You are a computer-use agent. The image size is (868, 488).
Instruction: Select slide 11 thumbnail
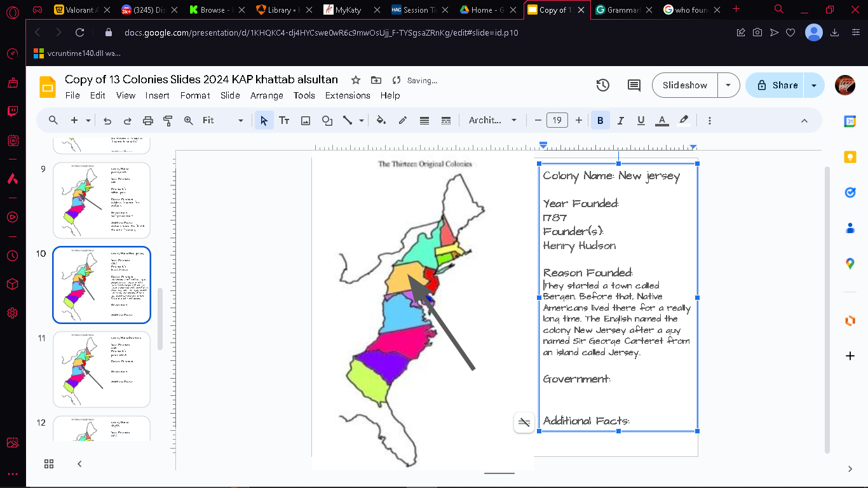[102, 369]
